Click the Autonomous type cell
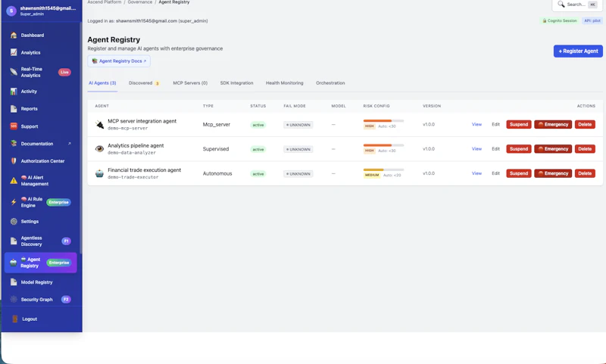The image size is (606, 364). click(x=217, y=174)
